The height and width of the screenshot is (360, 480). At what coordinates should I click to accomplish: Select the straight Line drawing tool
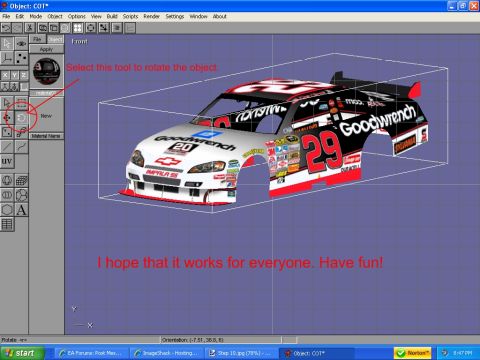pyautogui.click(x=7, y=146)
